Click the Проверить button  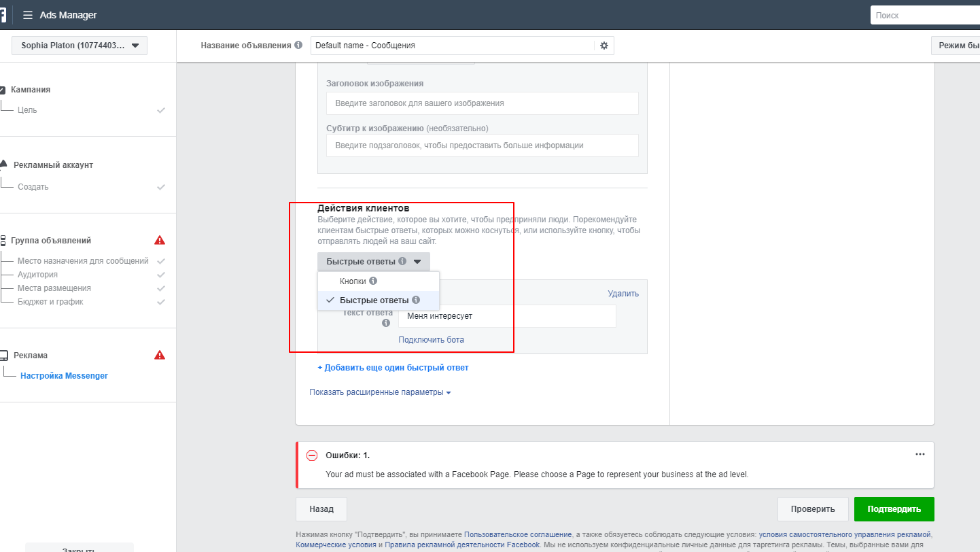pos(812,508)
